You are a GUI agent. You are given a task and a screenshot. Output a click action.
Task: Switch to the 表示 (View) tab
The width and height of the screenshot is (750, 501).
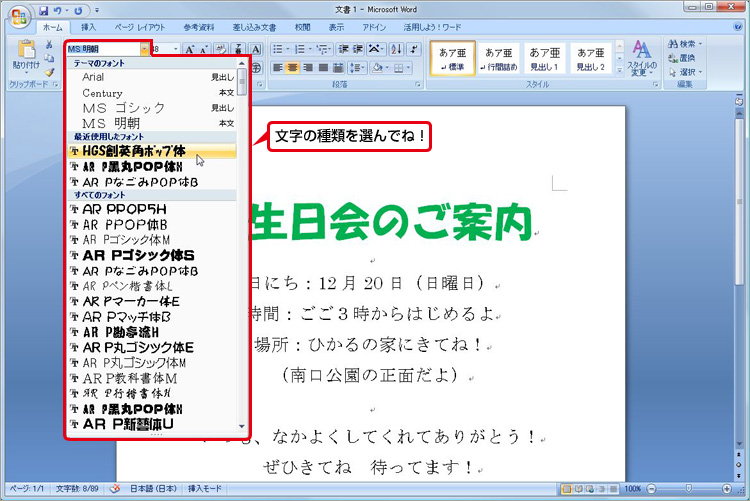pos(336,27)
